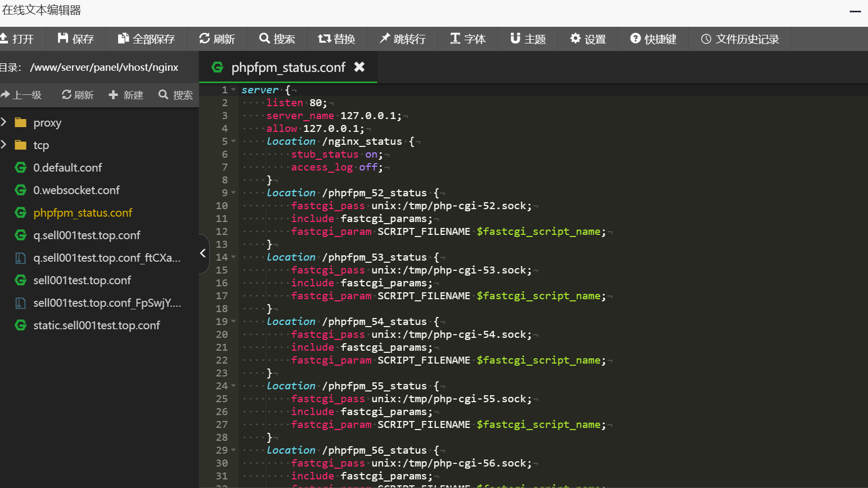
Task: Select the proxy folder
Action: [47, 123]
